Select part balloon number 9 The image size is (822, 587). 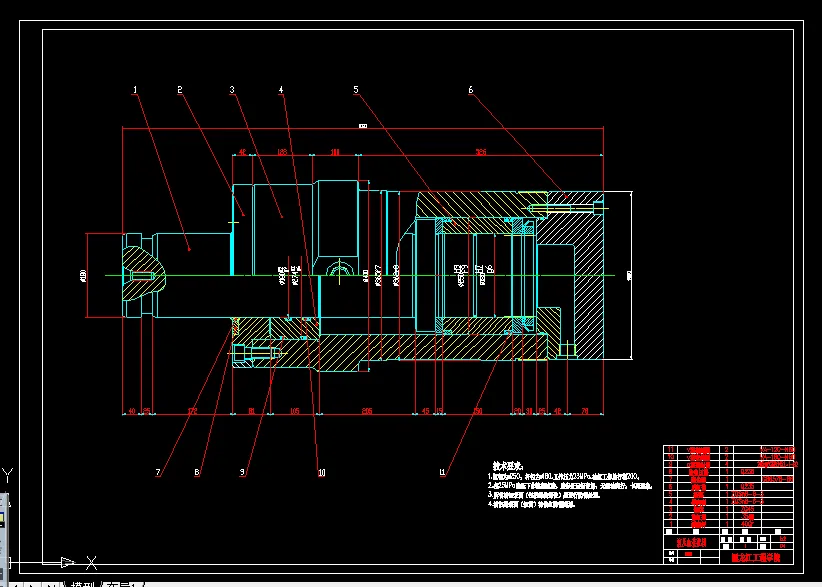pyautogui.click(x=242, y=472)
